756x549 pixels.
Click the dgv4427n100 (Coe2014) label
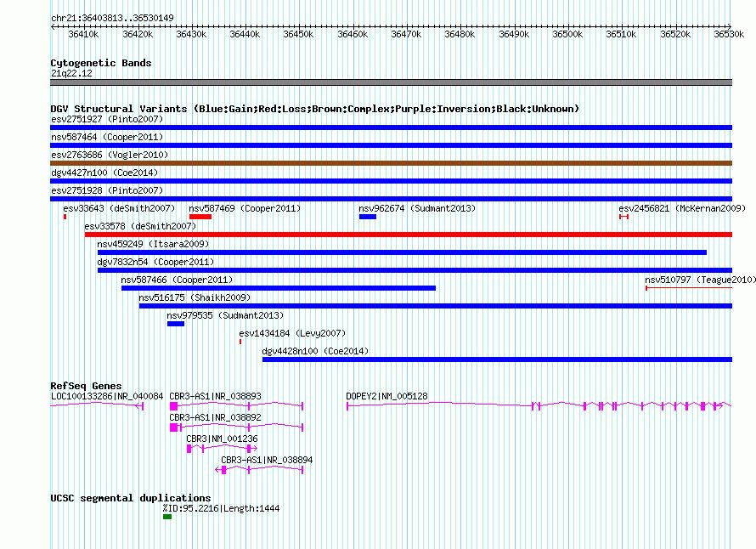(x=104, y=173)
